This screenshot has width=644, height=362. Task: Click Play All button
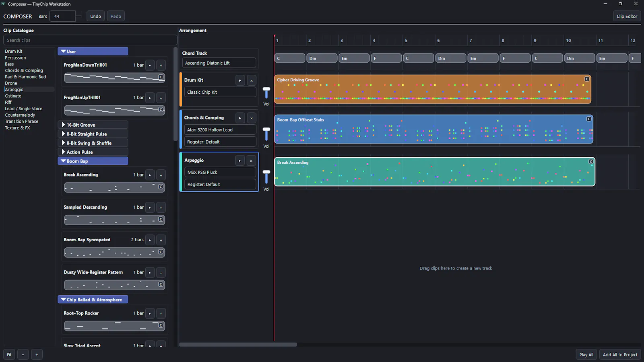coord(586,355)
